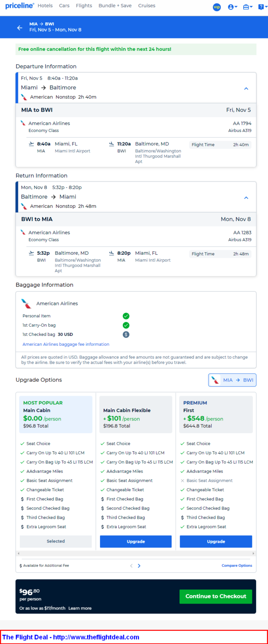
Task: Collapse the Miami to Baltimore departure details
Action: 246,88
